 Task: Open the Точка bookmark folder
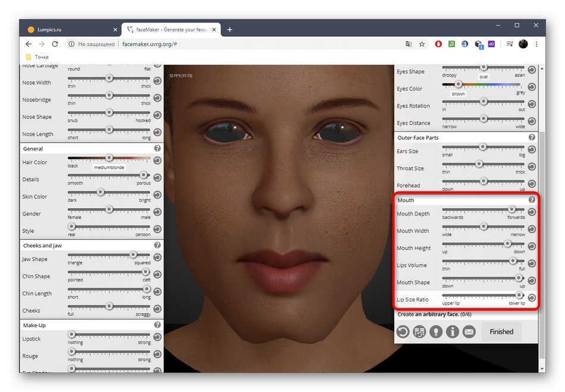click(x=37, y=57)
